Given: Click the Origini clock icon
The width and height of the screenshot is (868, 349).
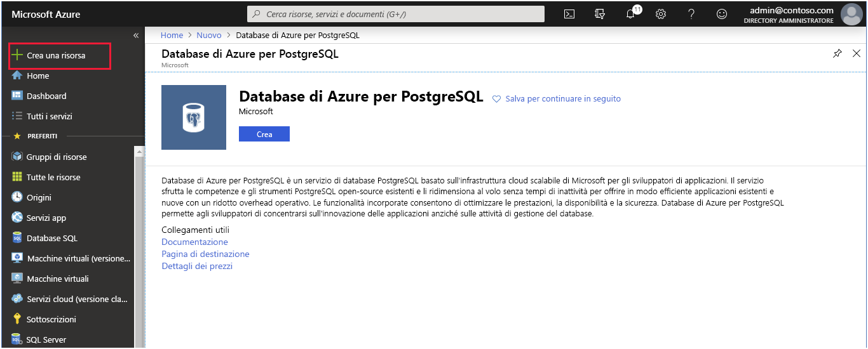Looking at the screenshot, I should 17,197.
